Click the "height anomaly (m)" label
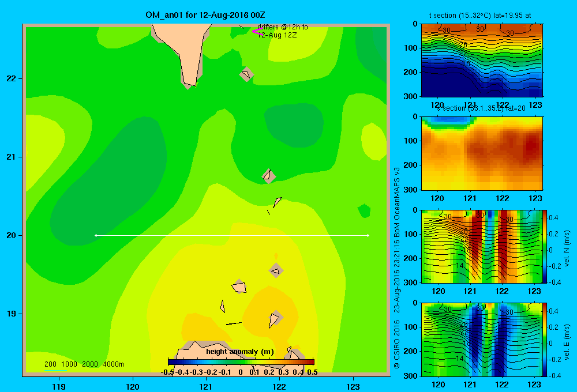Viewport: 577px width, 392px height. [x=240, y=352]
